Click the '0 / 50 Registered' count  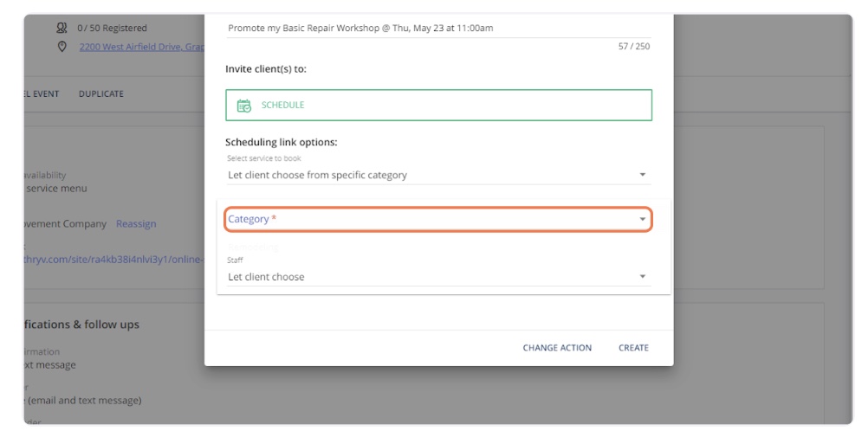(112, 29)
